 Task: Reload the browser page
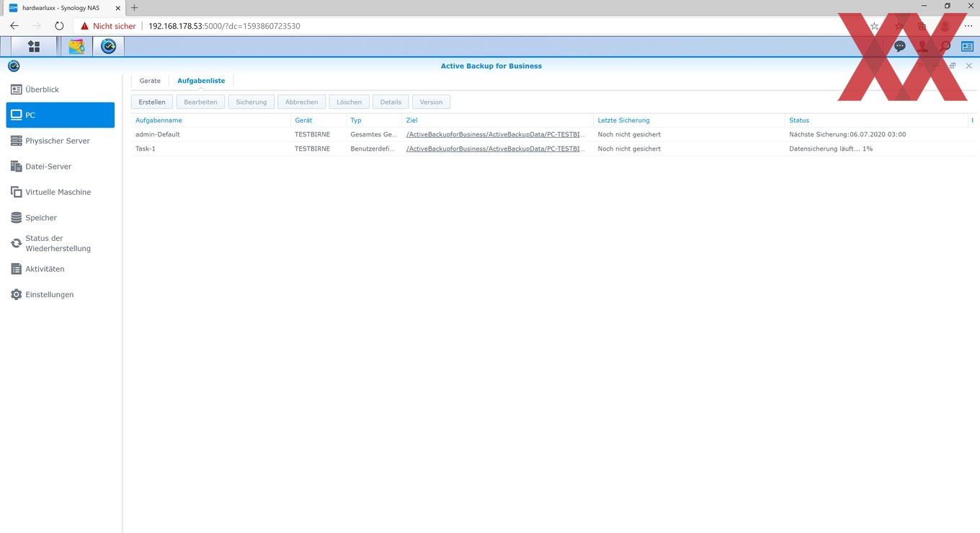pos(59,26)
